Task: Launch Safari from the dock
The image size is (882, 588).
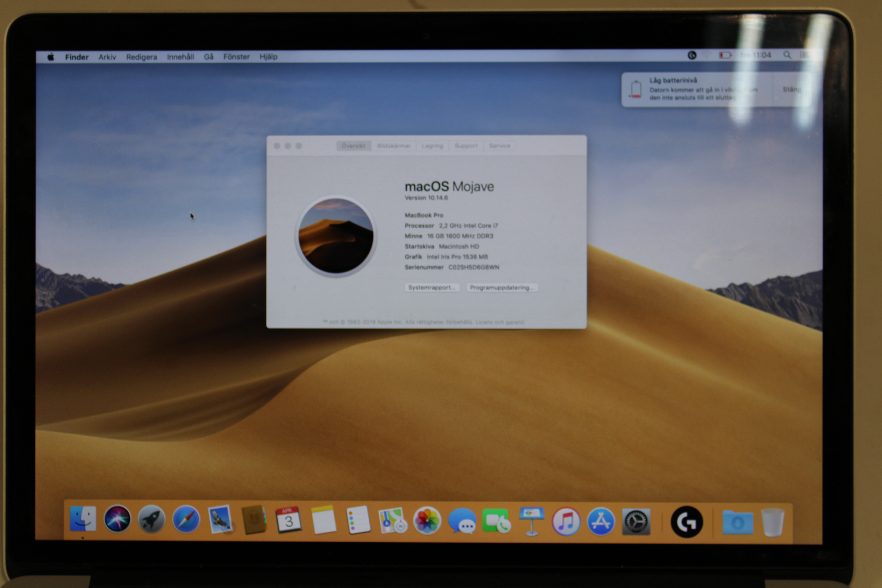Action: tap(186, 519)
